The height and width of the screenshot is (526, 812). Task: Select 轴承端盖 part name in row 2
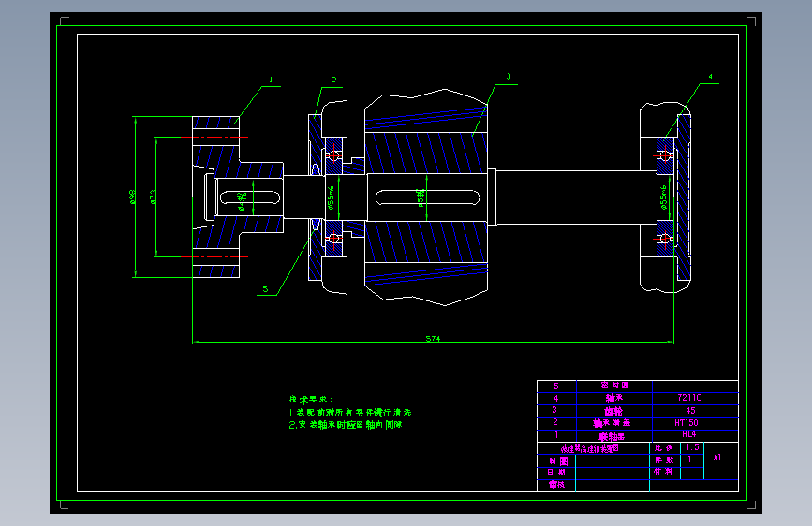[612, 423]
